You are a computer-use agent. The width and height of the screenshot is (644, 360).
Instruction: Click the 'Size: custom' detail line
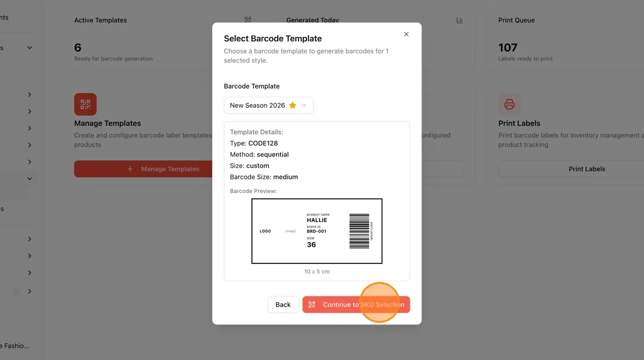pos(250,166)
